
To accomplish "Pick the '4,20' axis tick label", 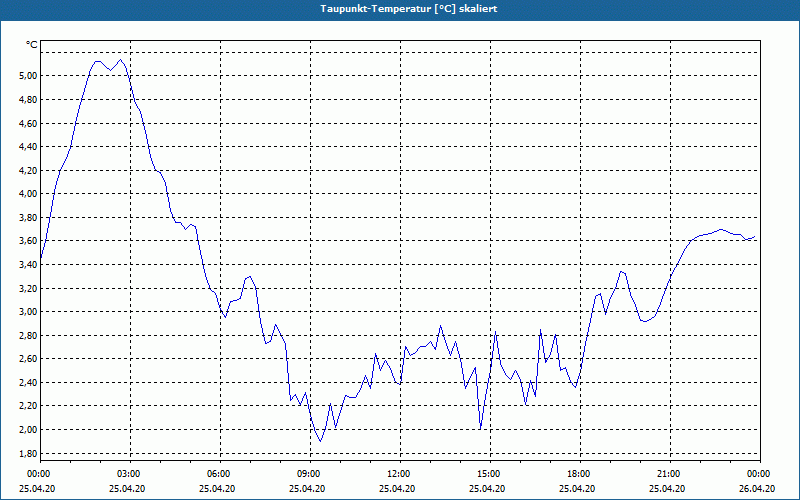I will point(28,170).
